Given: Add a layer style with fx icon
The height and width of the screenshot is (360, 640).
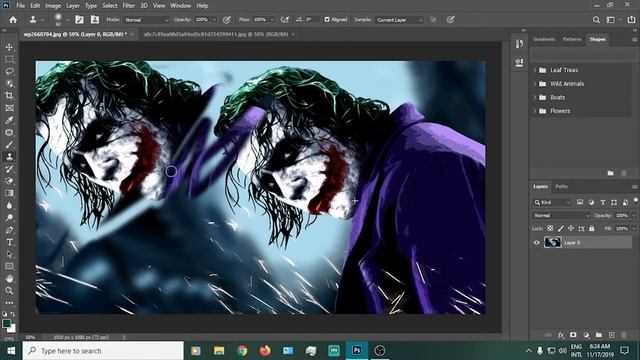Looking at the screenshot, I should 561,335.
